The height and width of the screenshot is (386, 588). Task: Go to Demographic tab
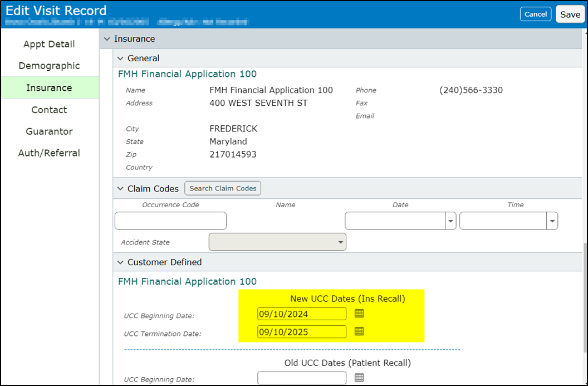[x=49, y=66]
